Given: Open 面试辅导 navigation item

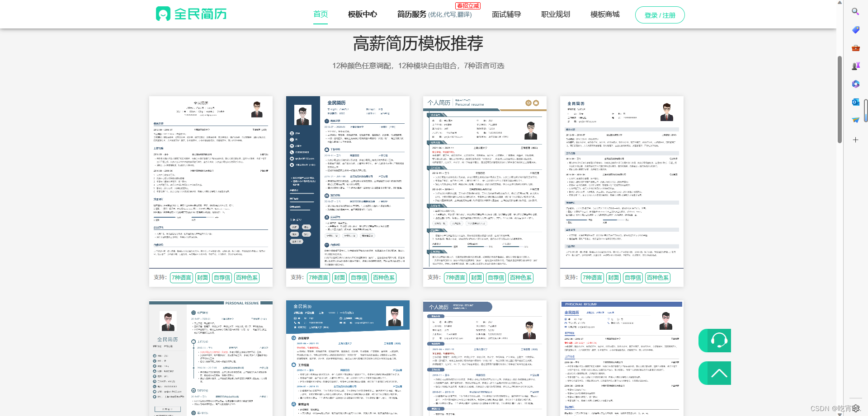Looking at the screenshot, I should [506, 14].
